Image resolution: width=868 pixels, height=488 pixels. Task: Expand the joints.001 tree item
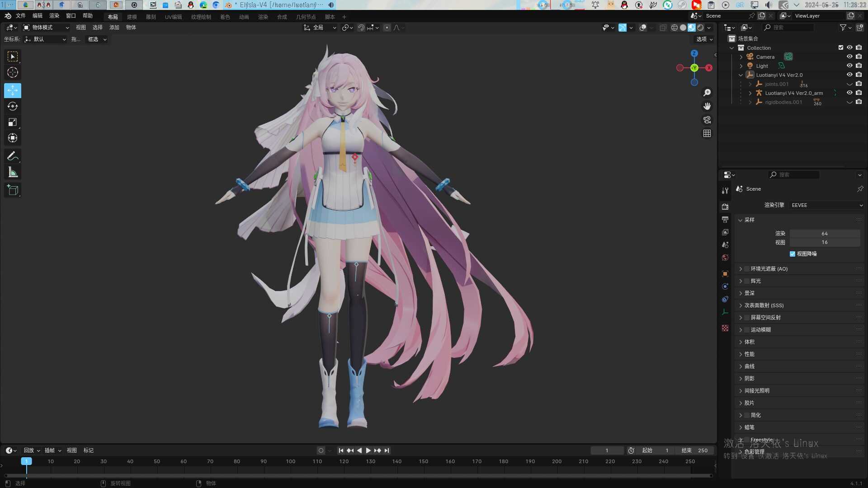[x=750, y=84]
